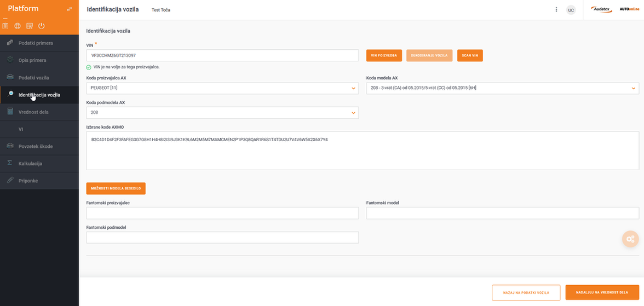Click the sidebar collapse arrows icon
644x306 pixels.
[x=70, y=9]
